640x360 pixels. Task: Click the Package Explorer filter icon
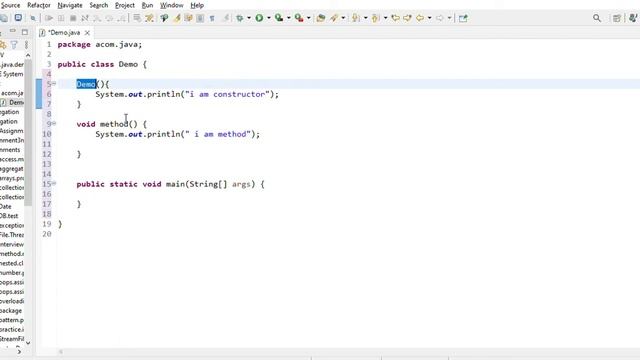point(14,45)
